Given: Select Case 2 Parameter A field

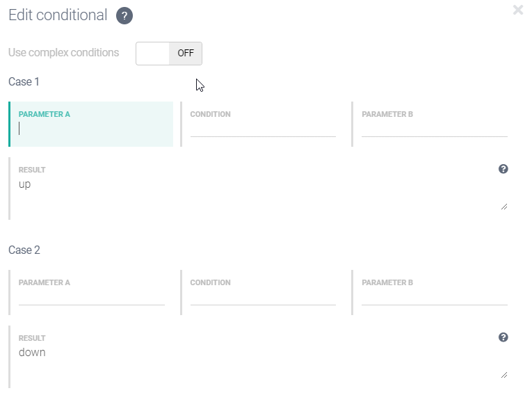Looking at the screenshot, I should 92,297.
